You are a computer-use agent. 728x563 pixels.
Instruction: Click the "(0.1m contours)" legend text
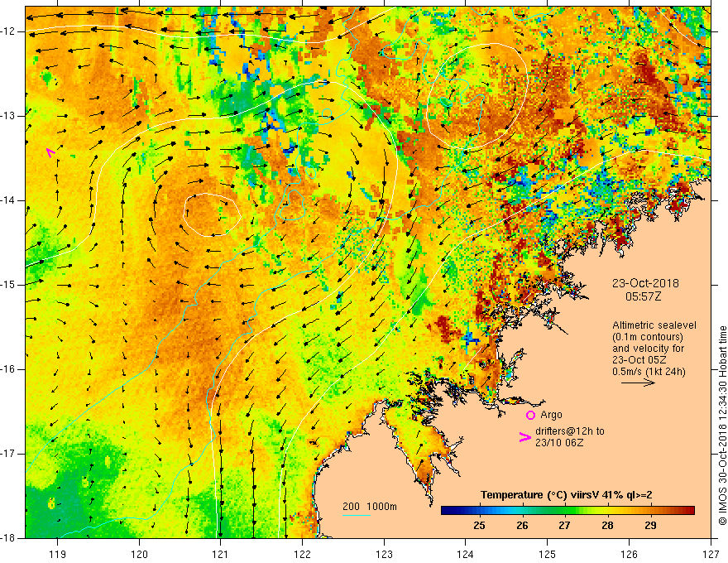[648, 337]
